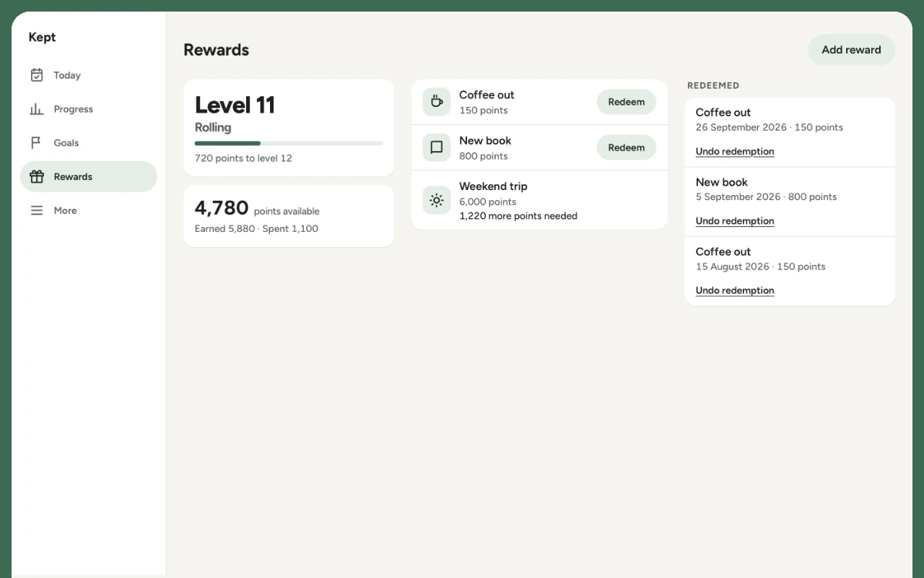Undo redemption of 15 August Coffee out

[x=735, y=290]
